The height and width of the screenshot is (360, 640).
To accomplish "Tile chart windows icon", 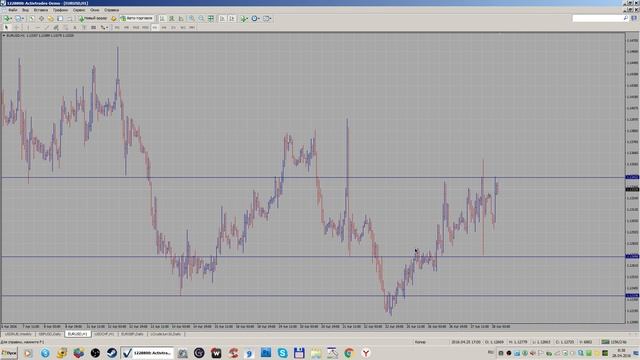I will click(211, 18).
